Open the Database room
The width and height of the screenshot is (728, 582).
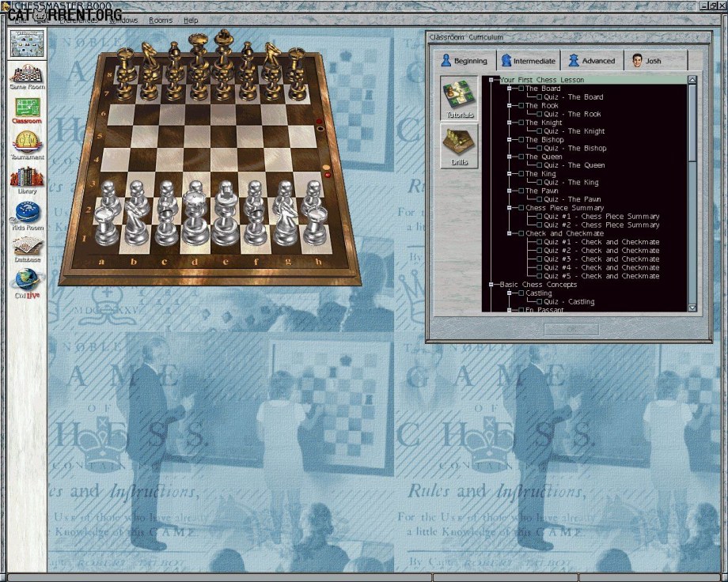tap(28, 249)
